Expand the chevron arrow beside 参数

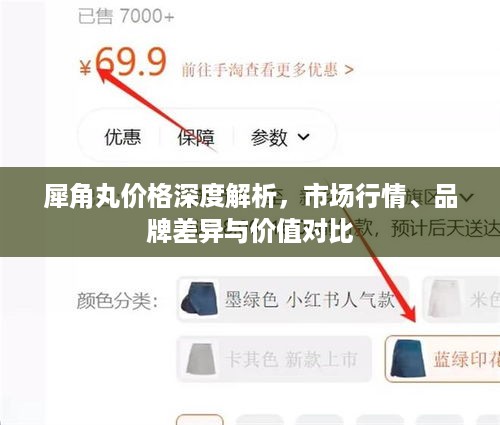303,137
